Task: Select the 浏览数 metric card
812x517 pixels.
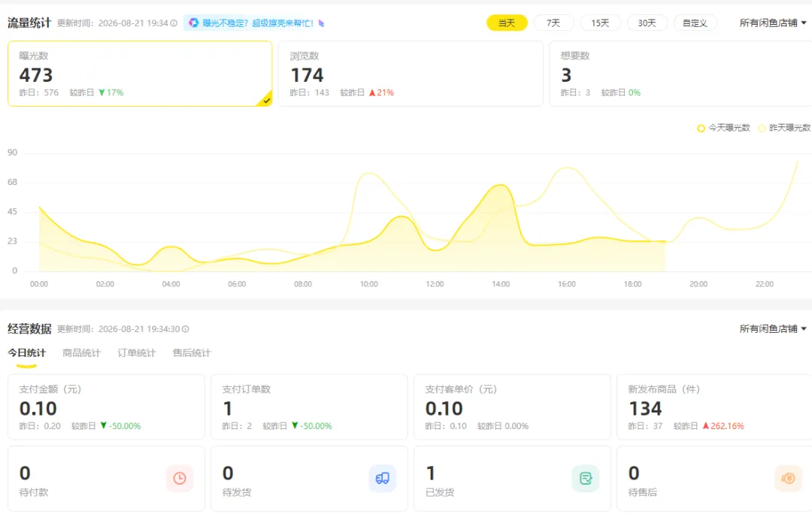Action: coord(411,74)
